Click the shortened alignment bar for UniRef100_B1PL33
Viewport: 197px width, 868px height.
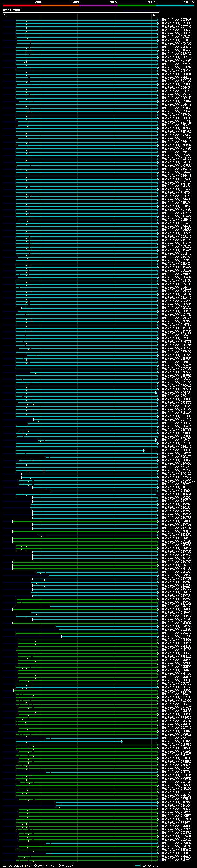point(80,450)
